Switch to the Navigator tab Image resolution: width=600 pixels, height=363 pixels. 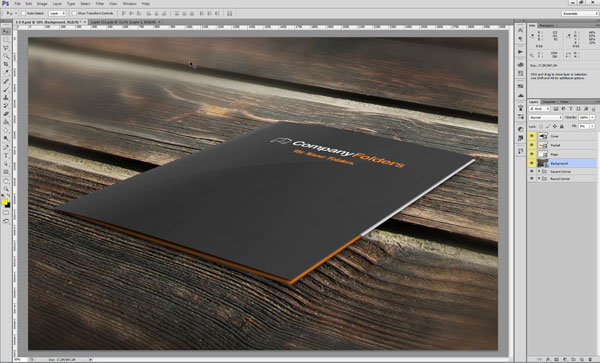point(546,25)
